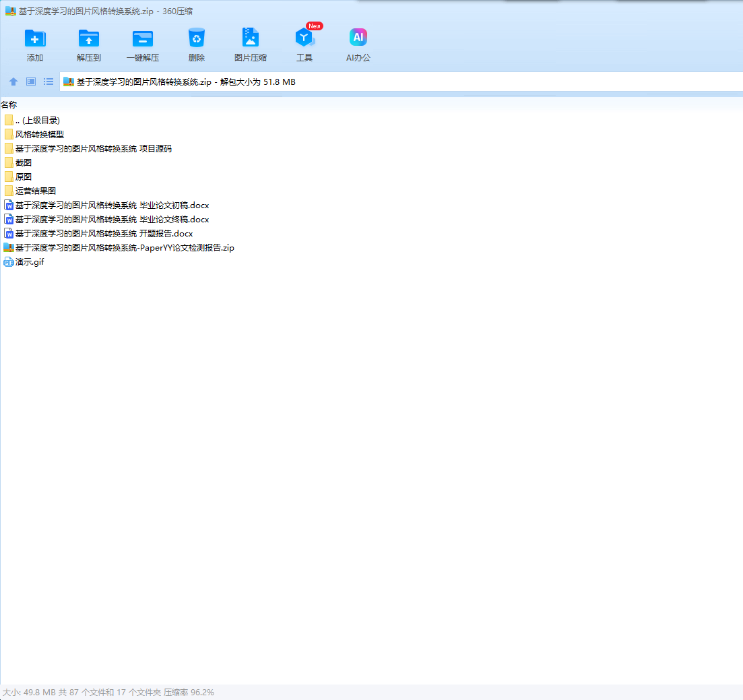This screenshot has height=700, width=743.
Task: Click the Word icon of 开题报告.docx
Action: (9, 234)
